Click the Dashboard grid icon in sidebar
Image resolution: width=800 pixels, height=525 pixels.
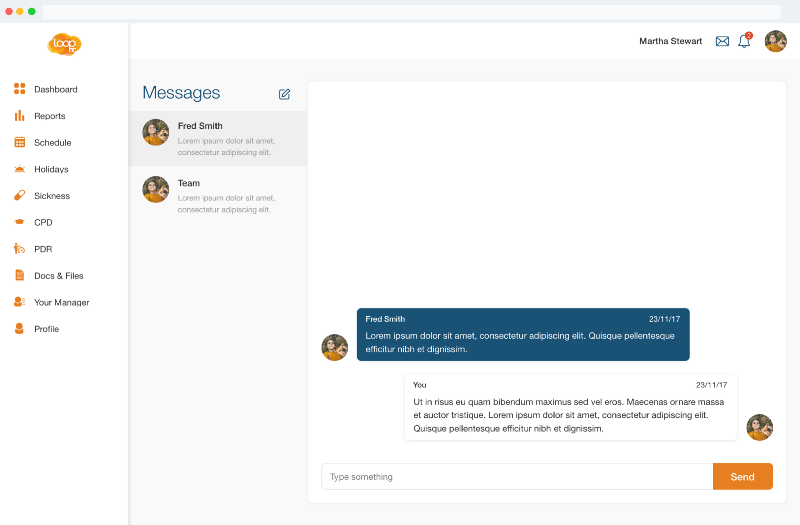pyautogui.click(x=19, y=89)
